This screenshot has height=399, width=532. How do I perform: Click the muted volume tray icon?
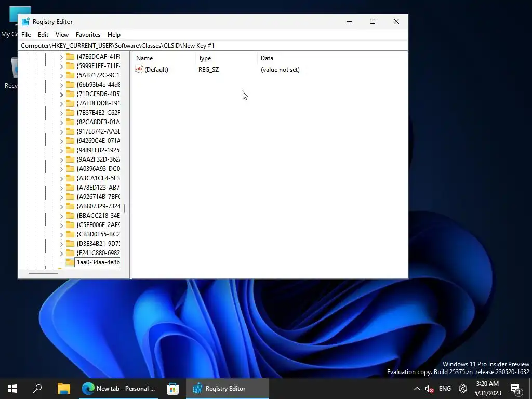coord(430,389)
